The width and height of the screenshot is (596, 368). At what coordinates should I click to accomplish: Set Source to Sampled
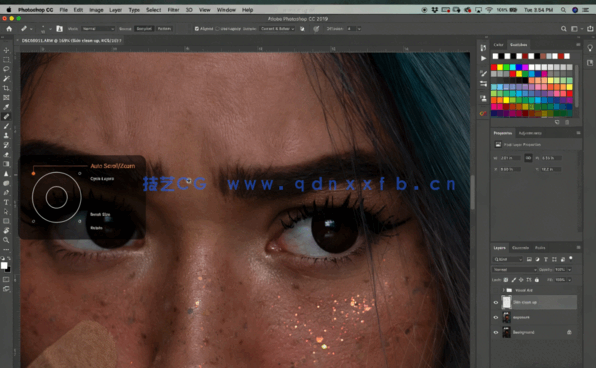point(144,29)
